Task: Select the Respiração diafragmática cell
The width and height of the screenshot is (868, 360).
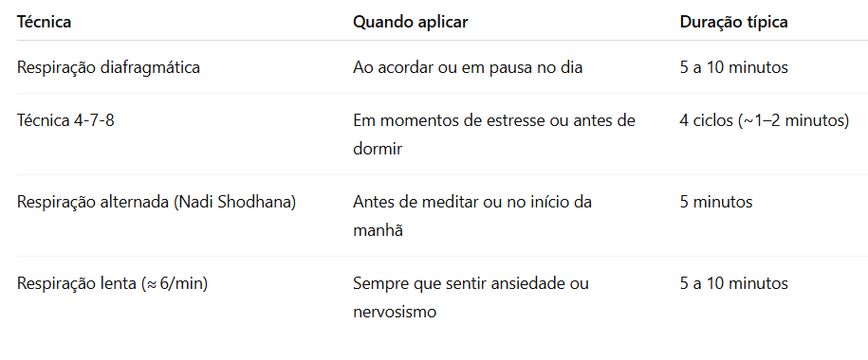Action: coord(108,67)
